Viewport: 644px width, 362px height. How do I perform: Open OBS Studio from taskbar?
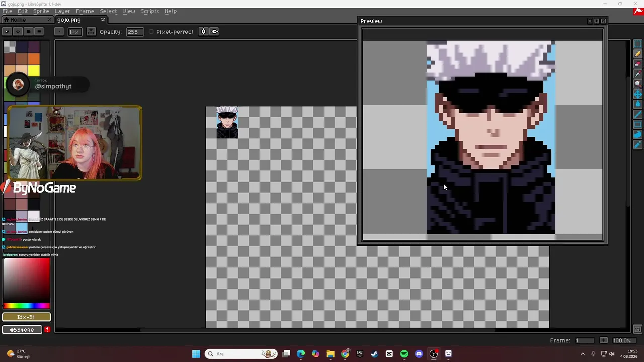(434, 354)
